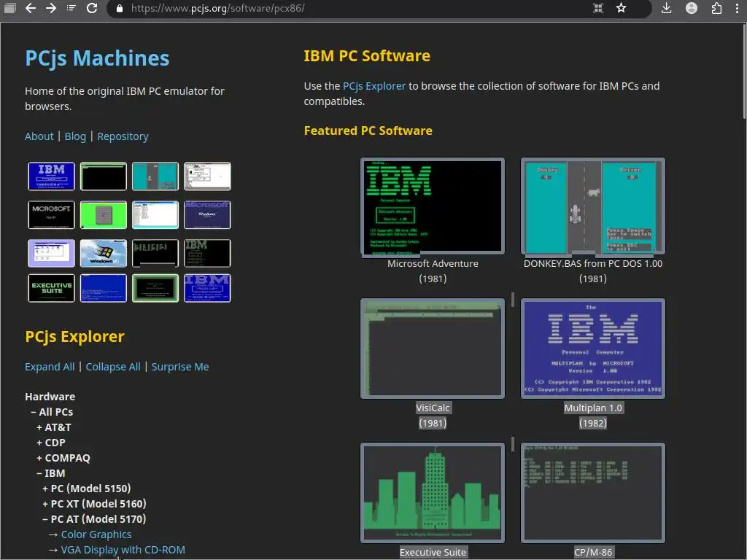Expand the AT&T tree node
The height and width of the screenshot is (560, 747).
pyautogui.click(x=54, y=427)
